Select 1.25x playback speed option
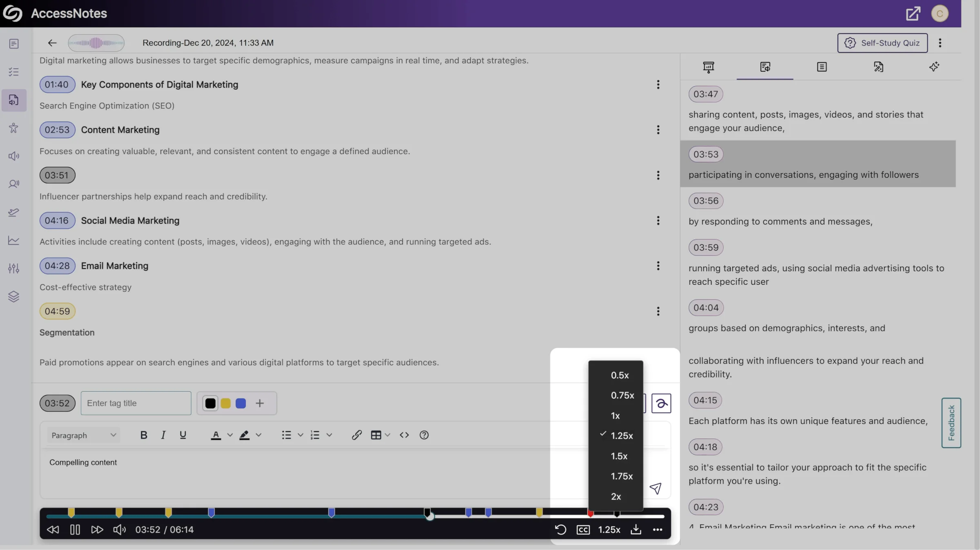 (616, 436)
